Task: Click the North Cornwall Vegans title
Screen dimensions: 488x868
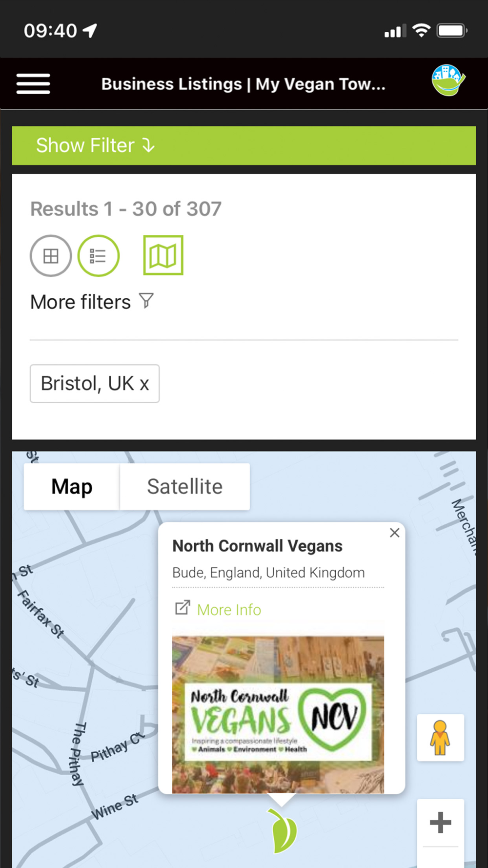Action: 257,546
